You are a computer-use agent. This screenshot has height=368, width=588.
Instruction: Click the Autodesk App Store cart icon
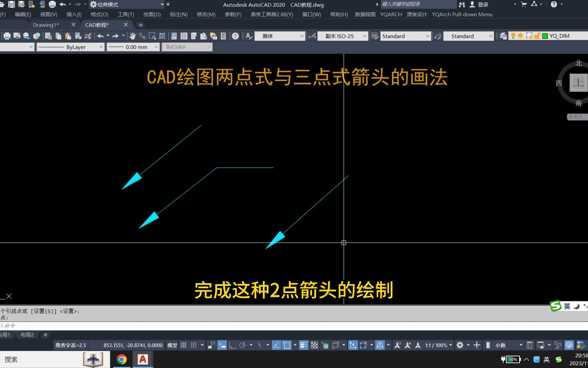[524, 4]
